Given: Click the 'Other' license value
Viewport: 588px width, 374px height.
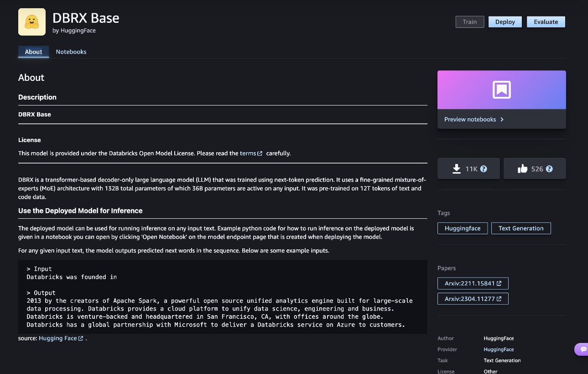Looking at the screenshot, I should coord(490,371).
